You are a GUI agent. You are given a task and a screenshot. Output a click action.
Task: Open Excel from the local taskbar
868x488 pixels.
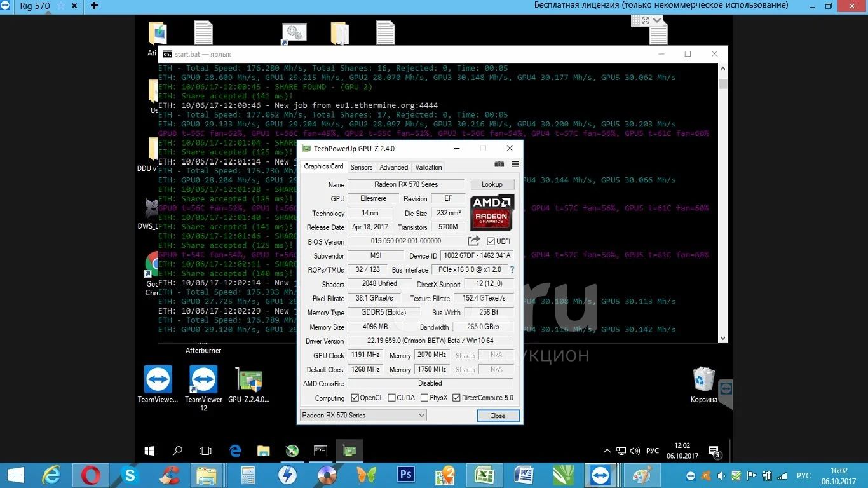(x=485, y=475)
